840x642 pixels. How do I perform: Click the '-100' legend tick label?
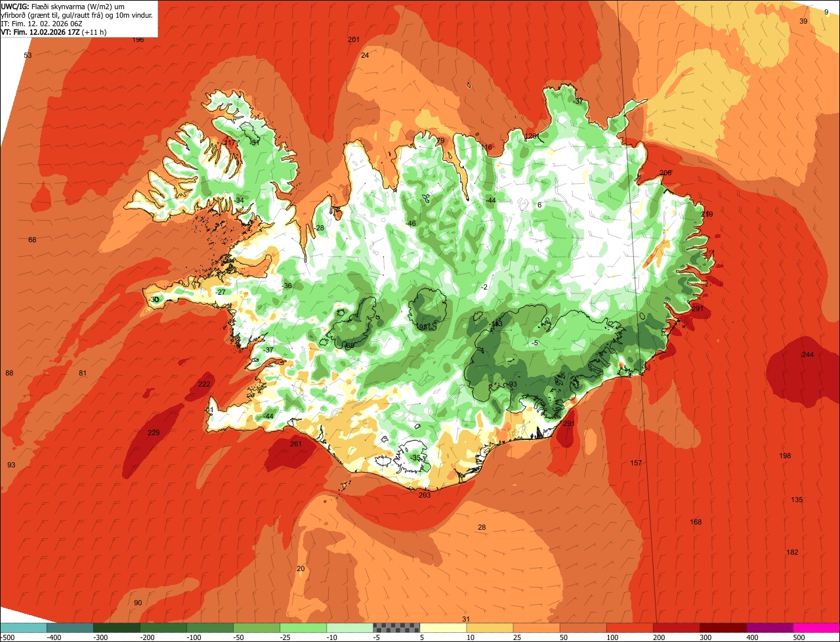tap(194, 637)
